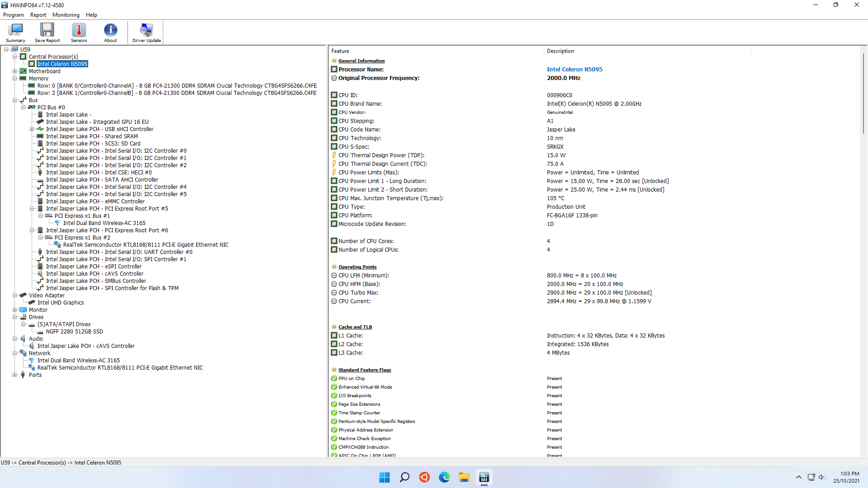Open the volume speaker tray icon
Image resolution: width=868 pixels, height=488 pixels.
(x=821, y=477)
